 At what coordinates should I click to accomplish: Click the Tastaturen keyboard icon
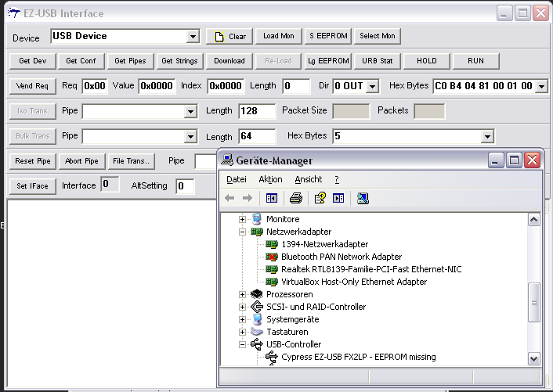click(257, 332)
